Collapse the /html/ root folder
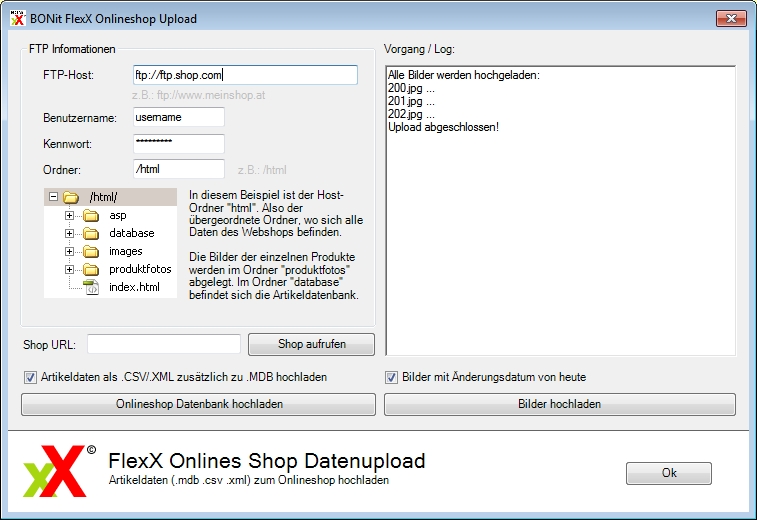This screenshot has height=520, width=757. [x=54, y=197]
